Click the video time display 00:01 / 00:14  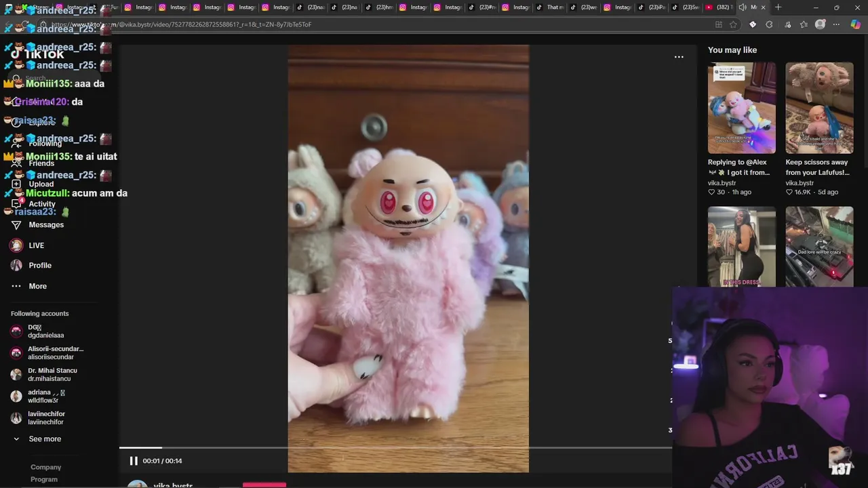coord(162,461)
